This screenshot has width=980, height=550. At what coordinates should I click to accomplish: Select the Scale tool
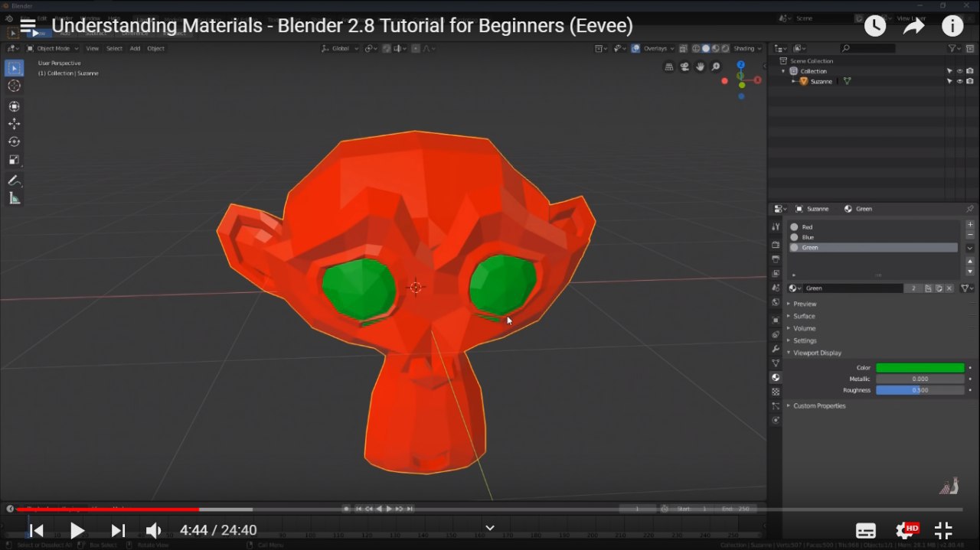point(14,160)
